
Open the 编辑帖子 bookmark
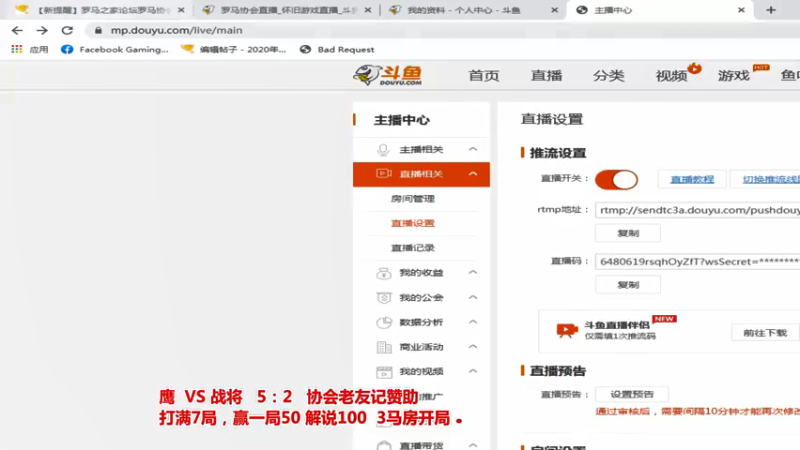click(234, 49)
